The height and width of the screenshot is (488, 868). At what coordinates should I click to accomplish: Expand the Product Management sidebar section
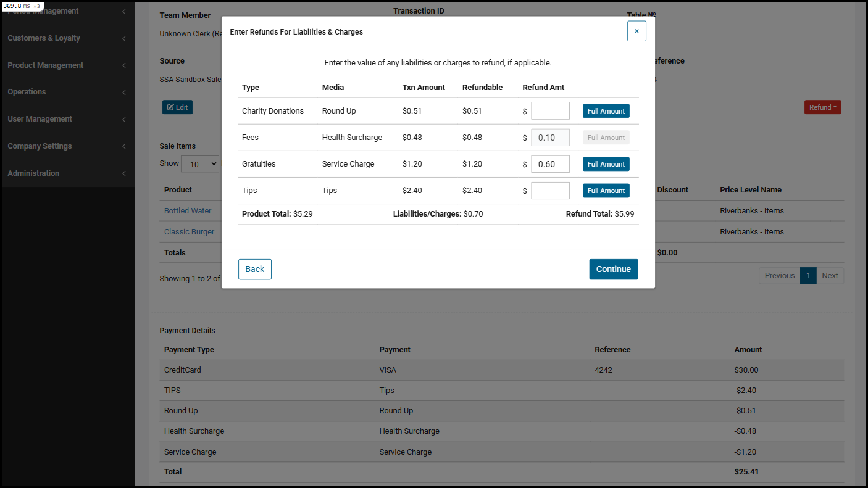[67, 65]
